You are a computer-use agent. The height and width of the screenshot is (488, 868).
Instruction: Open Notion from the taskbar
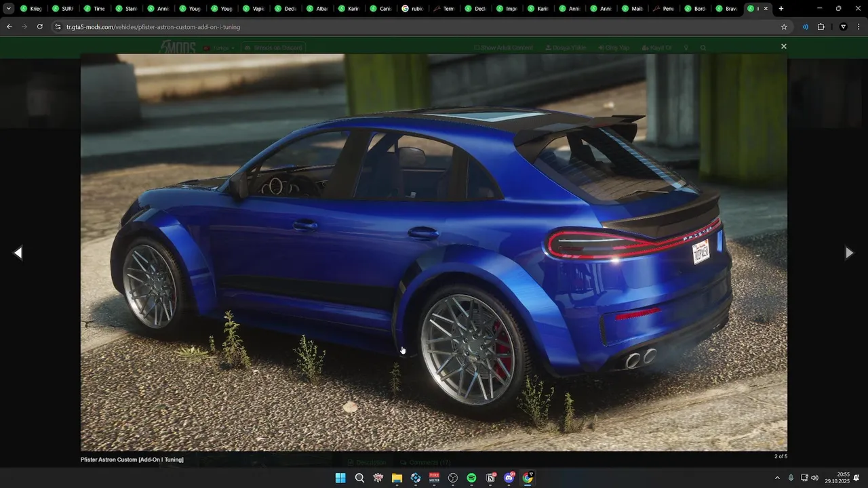tap(490, 478)
